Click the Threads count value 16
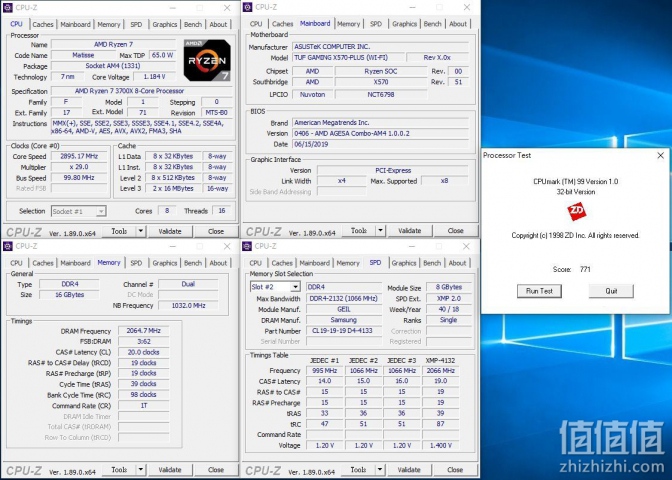672x480 pixels. coord(222,211)
